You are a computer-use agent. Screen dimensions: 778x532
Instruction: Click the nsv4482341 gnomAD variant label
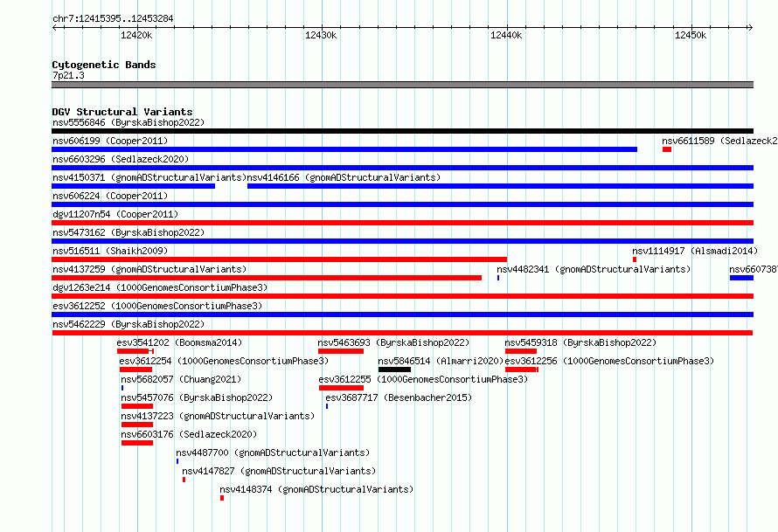pyautogui.click(x=594, y=269)
